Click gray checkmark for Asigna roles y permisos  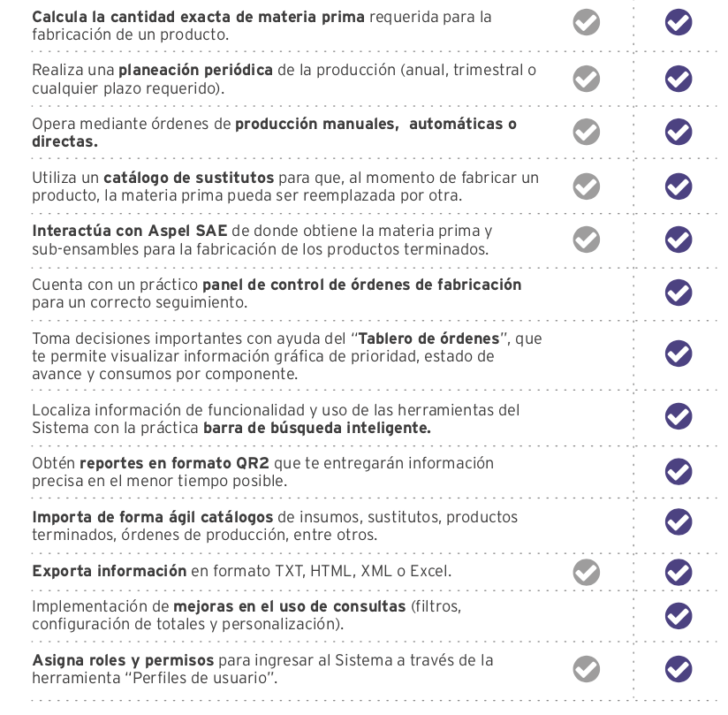(586, 669)
